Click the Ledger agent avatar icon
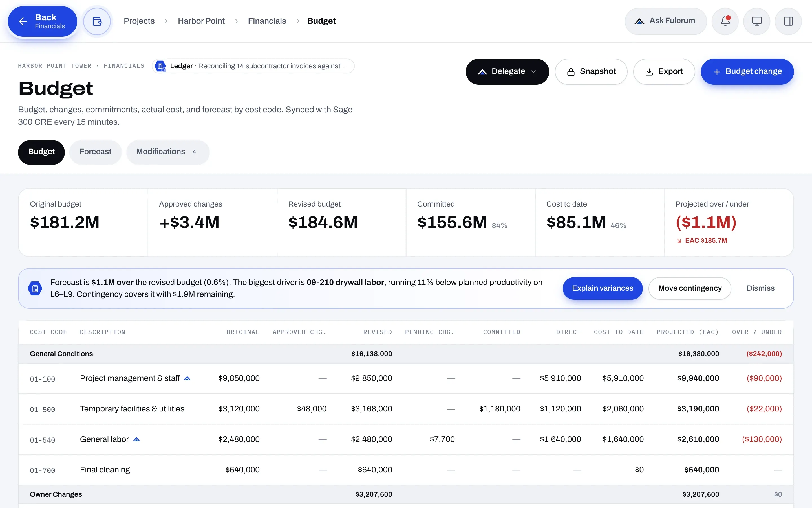Screen dimensions: 812x508 pos(160,66)
